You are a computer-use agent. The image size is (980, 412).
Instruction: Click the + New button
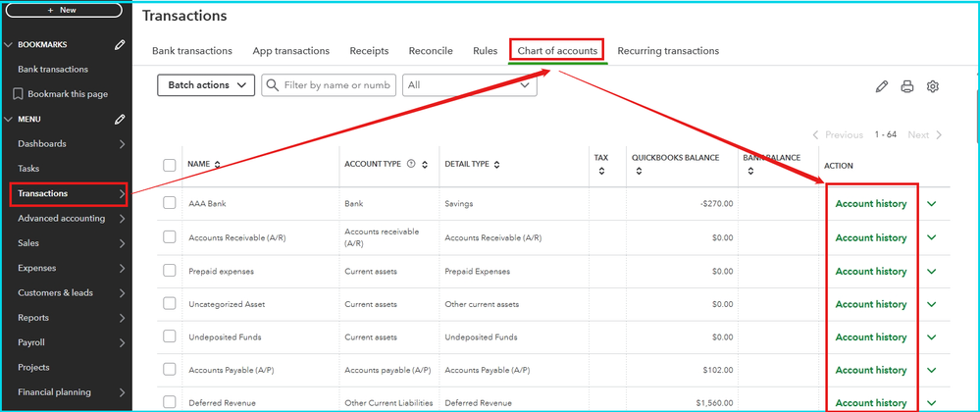pyautogui.click(x=64, y=10)
